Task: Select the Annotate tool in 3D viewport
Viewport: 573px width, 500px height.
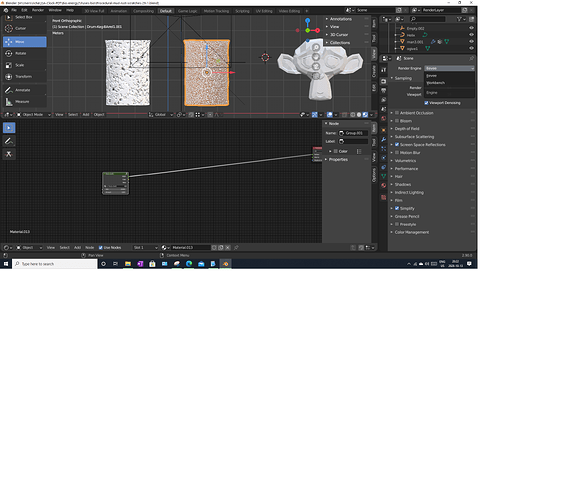Action: click(24, 90)
